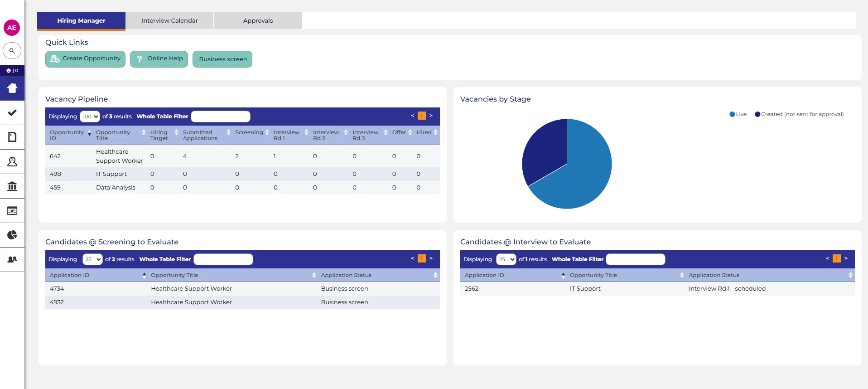
Task: Open Interview to Evaluate page-size dropdown
Action: 506,259
